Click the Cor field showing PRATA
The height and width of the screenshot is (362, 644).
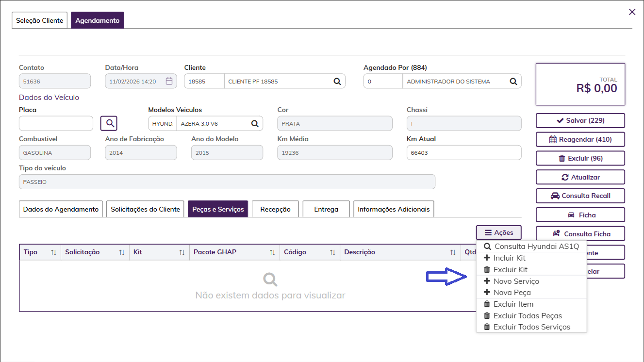pyautogui.click(x=335, y=124)
